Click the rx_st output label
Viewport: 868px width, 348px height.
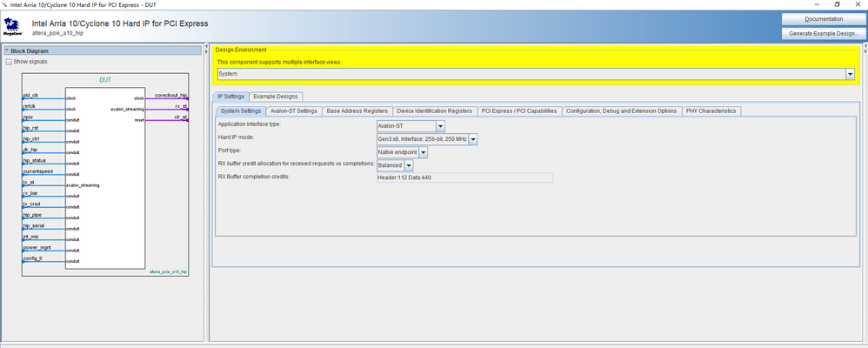coord(180,106)
